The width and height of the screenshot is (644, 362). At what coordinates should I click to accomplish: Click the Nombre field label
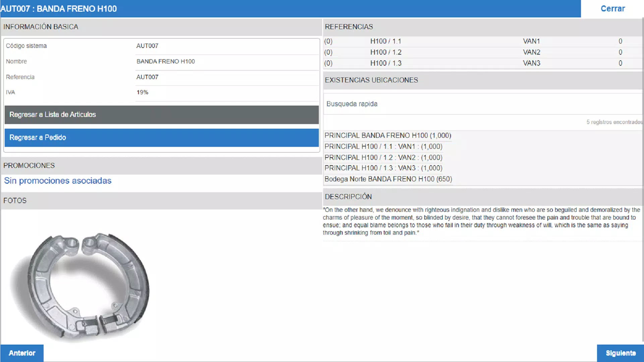pyautogui.click(x=16, y=61)
